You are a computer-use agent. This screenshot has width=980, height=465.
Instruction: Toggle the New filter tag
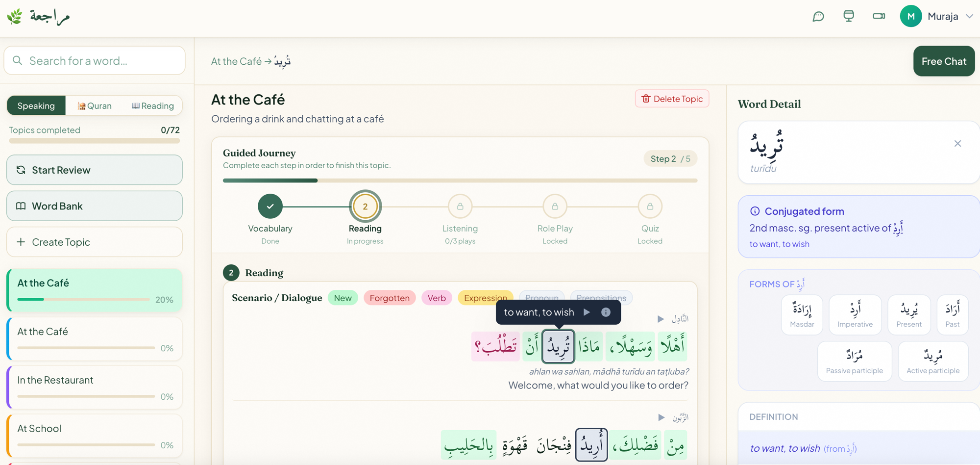click(343, 298)
